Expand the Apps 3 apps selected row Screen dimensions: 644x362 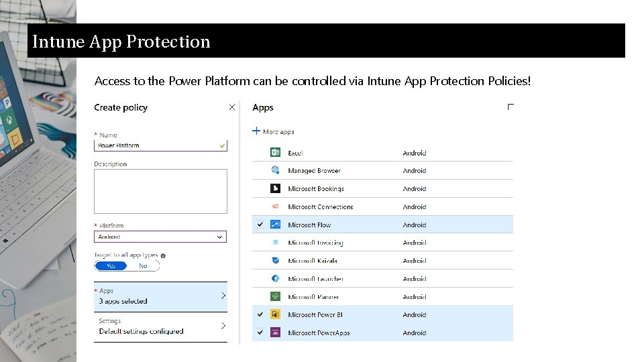tap(160, 296)
